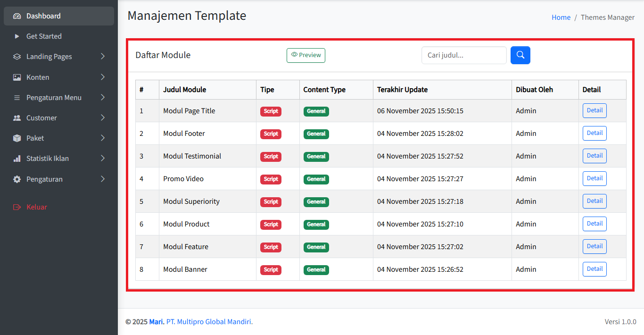Click the Statistik Iklan bar chart icon

pos(17,159)
